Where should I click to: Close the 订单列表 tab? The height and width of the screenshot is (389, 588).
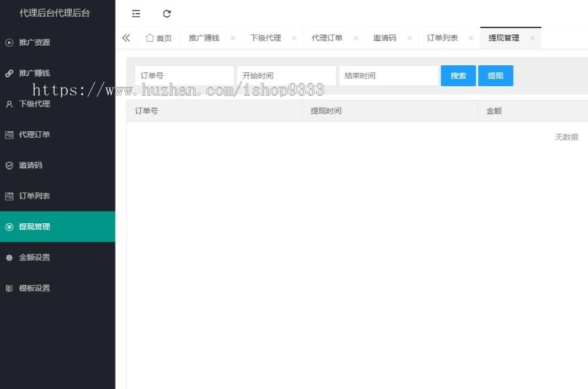(471, 38)
